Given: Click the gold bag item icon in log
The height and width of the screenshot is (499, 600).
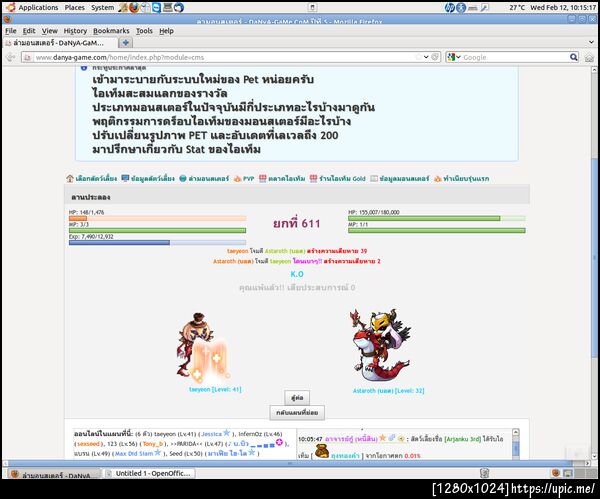Looking at the screenshot, I should 322,451.
